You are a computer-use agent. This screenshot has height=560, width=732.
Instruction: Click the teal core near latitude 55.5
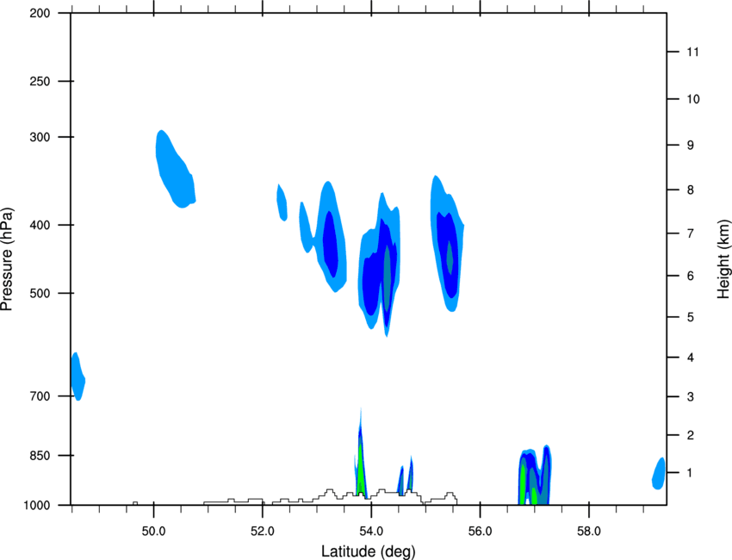[450, 258]
